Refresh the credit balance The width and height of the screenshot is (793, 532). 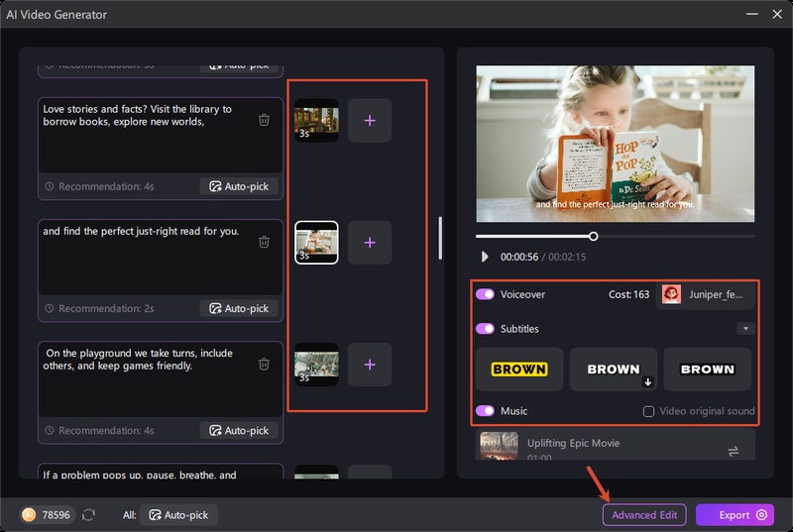click(x=88, y=515)
